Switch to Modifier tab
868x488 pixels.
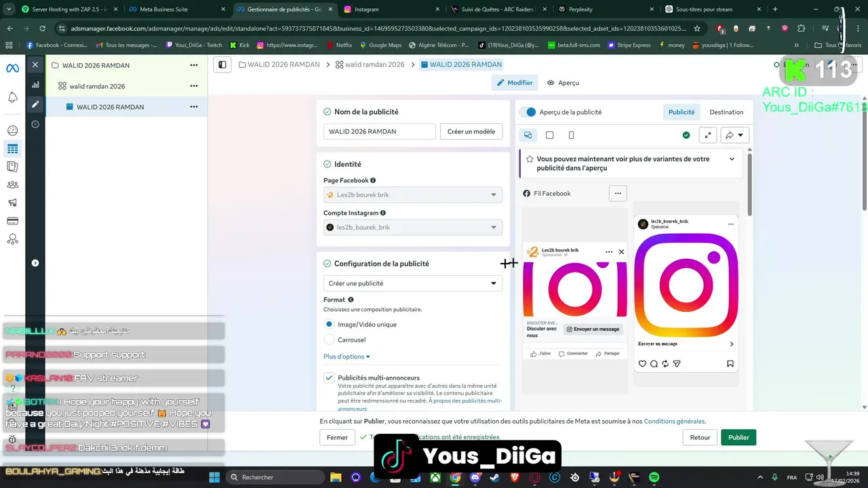pyautogui.click(x=515, y=83)
